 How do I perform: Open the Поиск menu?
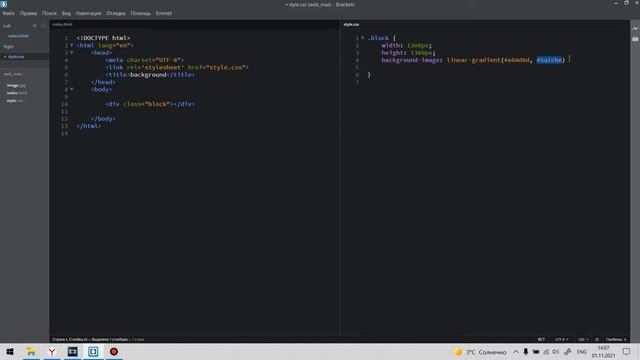[x=49, y=13]
